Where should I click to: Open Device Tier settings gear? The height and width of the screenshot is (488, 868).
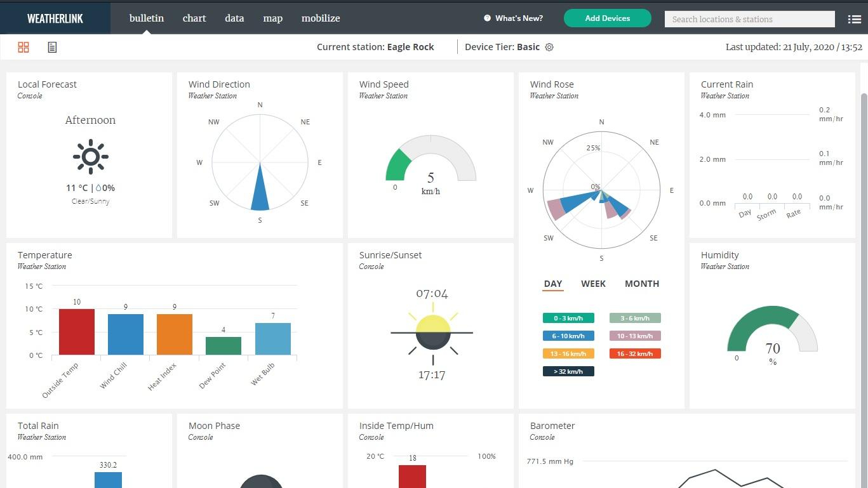[549, 47]
